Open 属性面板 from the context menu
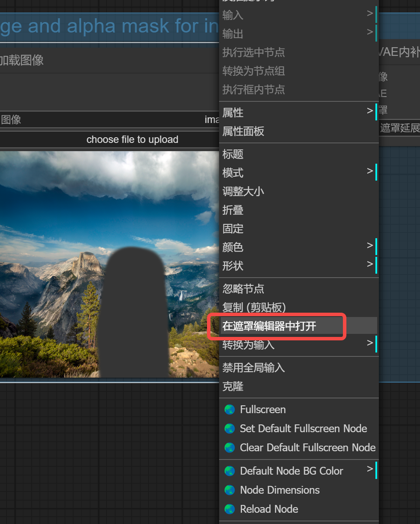 (x=298, y=131)
